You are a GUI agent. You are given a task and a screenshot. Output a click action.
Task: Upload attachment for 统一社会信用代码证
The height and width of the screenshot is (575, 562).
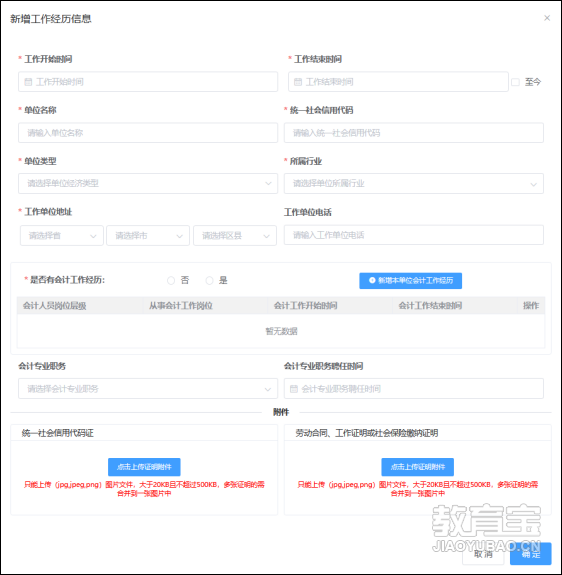click(x=144, y=467)
